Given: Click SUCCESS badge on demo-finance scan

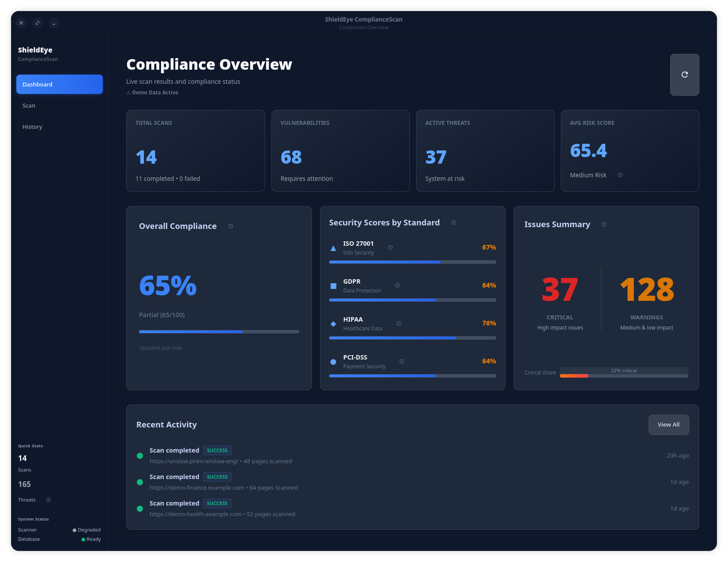Looking at the screenshot, I should (217, 477).
